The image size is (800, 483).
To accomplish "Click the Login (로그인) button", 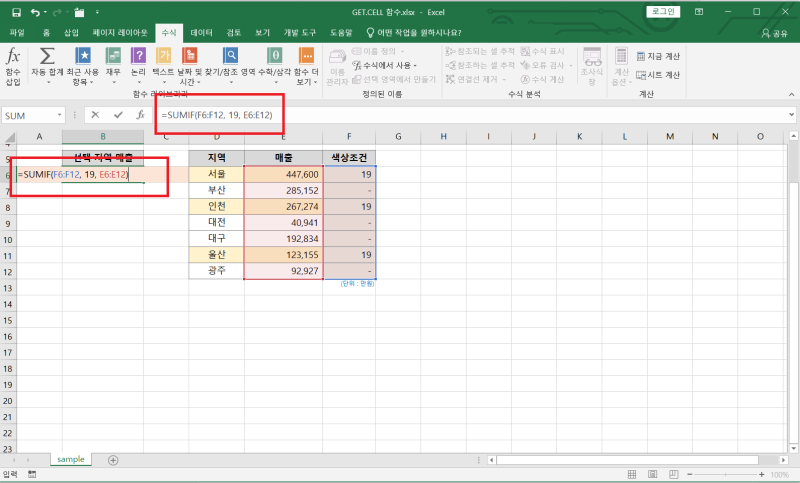I will [x=663, y=12].
